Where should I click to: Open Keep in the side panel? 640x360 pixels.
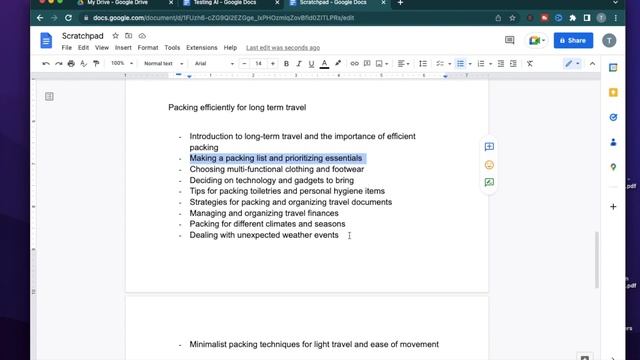[613, 93]
